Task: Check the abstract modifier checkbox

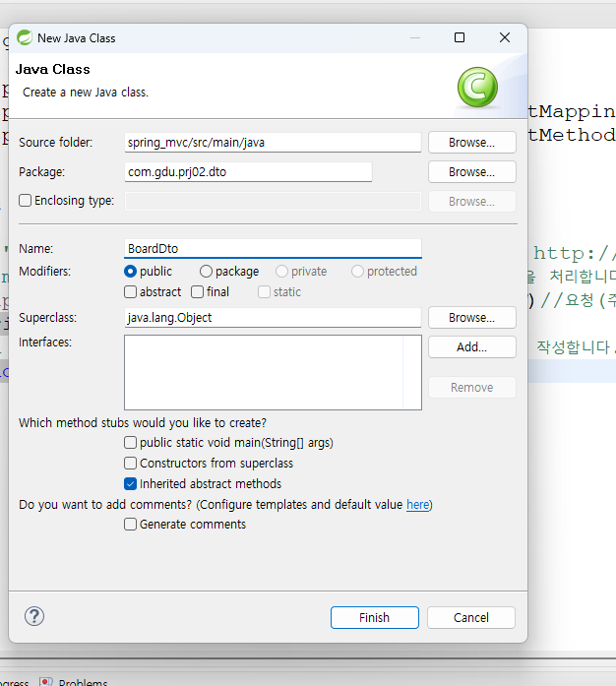Action: click(130, 291)
